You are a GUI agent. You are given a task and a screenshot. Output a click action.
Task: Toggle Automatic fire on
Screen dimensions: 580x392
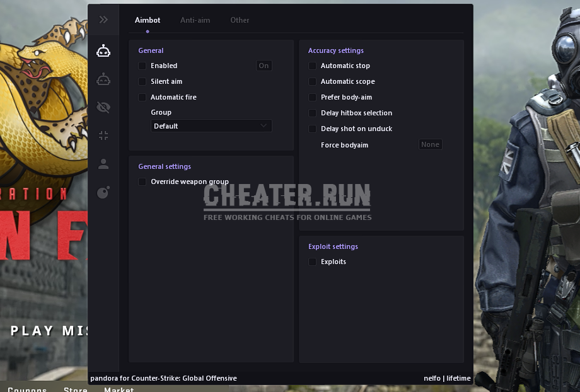click(x=142, y=97)
